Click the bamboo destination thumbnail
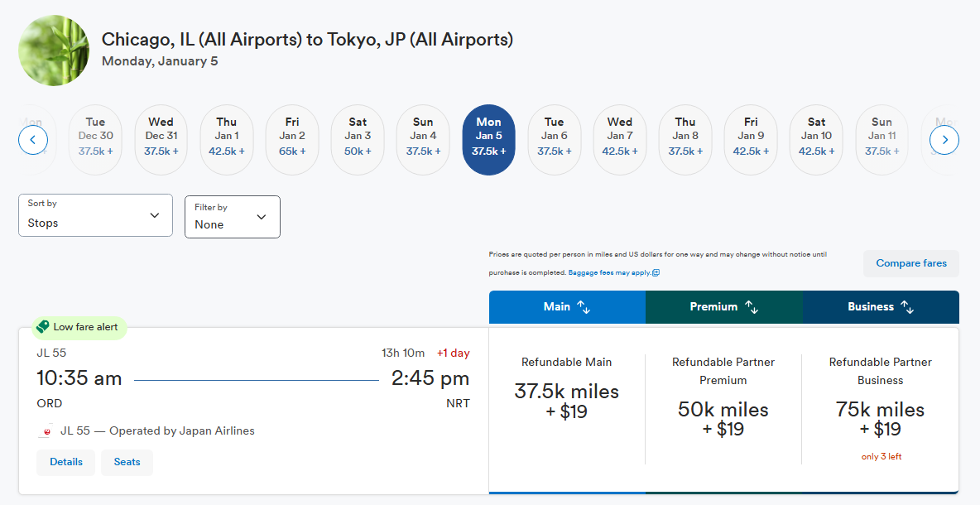This screenshot has height=505, width=980. [x=54, y=50]
